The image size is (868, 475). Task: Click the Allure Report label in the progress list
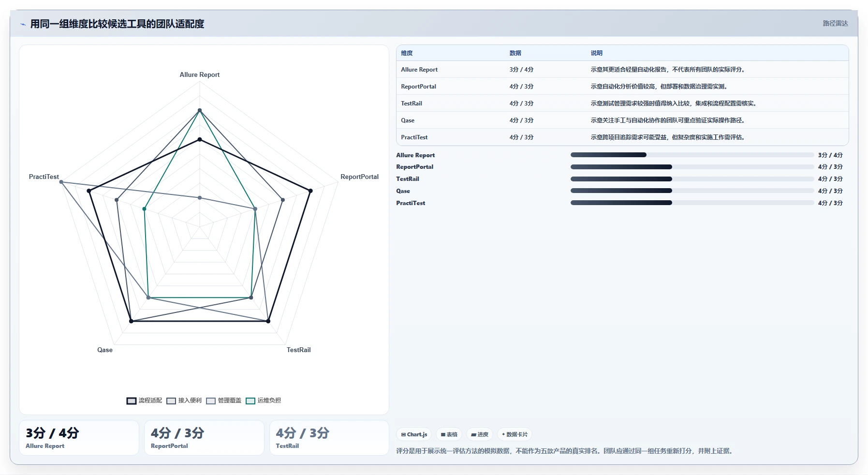415,155
